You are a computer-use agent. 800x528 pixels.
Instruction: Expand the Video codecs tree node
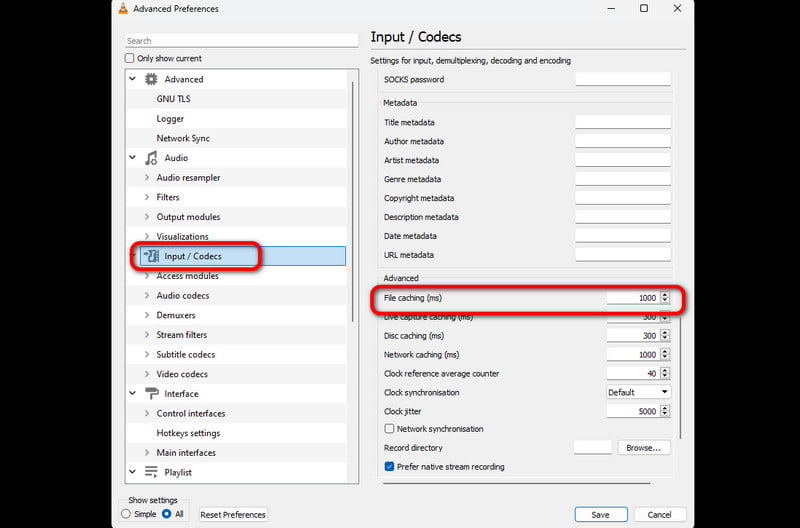tap(147, 374)
